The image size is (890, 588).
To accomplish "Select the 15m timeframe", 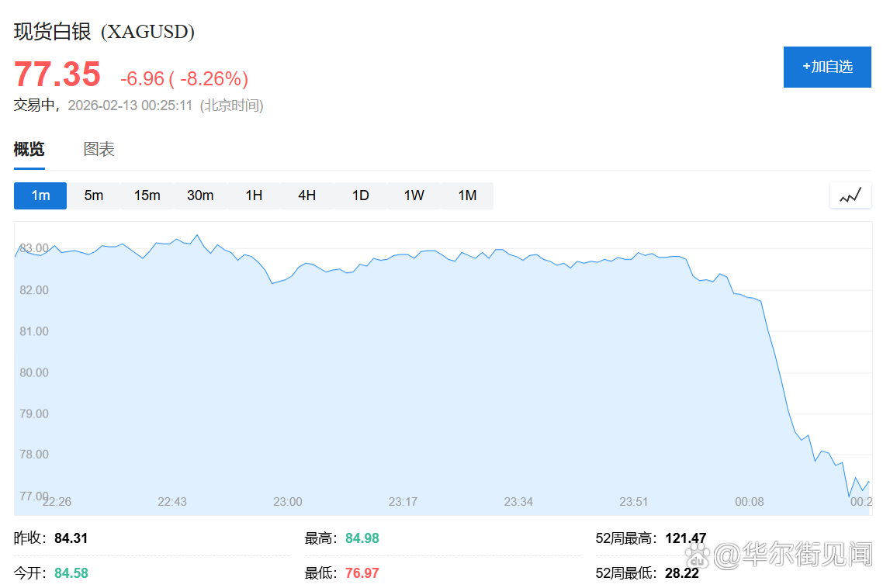I will [147, 195].
